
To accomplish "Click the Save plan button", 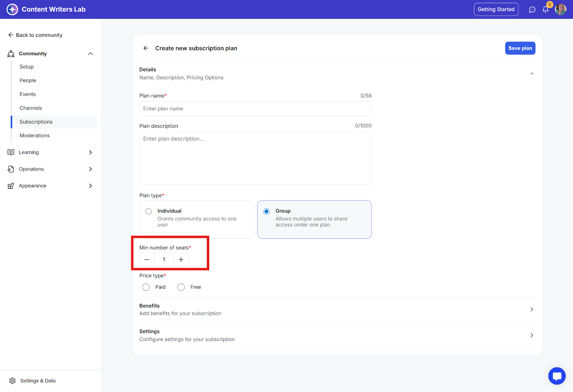I will [x=520, y=48].
